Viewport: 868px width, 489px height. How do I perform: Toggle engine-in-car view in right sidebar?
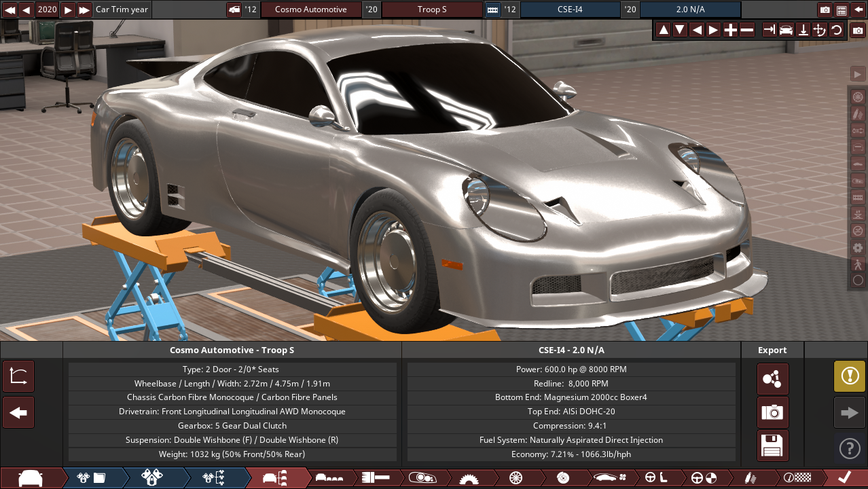click(858, 180)
